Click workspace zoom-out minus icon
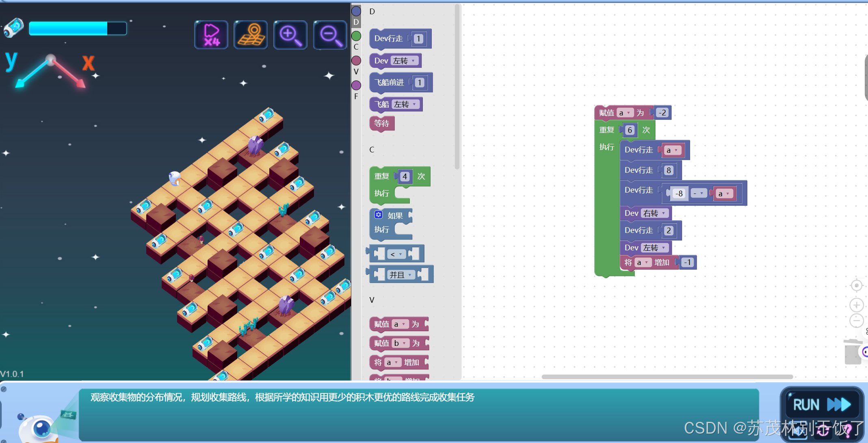The image size is (868, 443). point(856,321)
